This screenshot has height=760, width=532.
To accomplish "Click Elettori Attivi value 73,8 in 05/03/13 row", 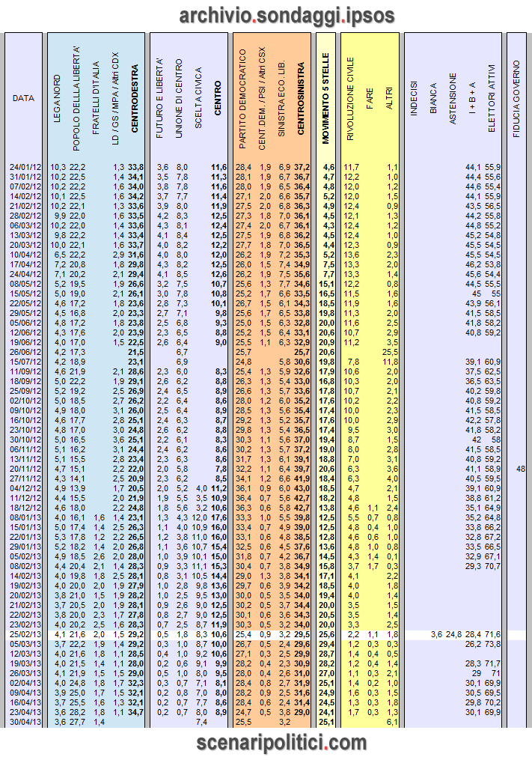I will point(493,644).
